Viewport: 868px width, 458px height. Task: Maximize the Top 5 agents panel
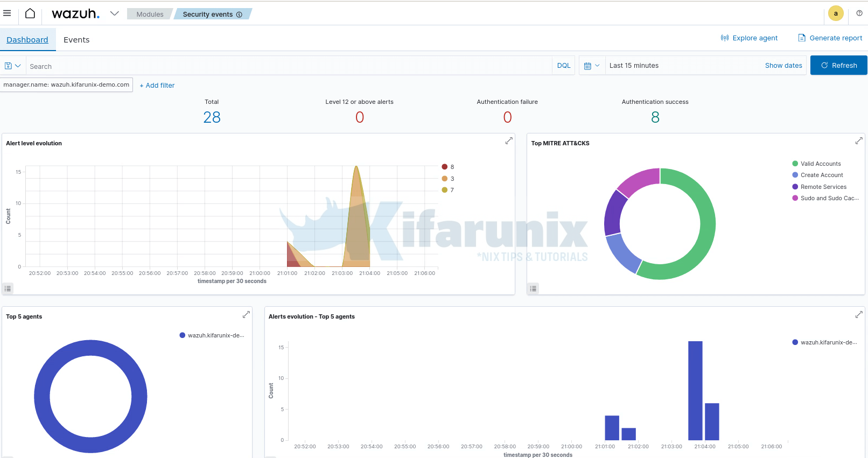[x=246, y=314]
